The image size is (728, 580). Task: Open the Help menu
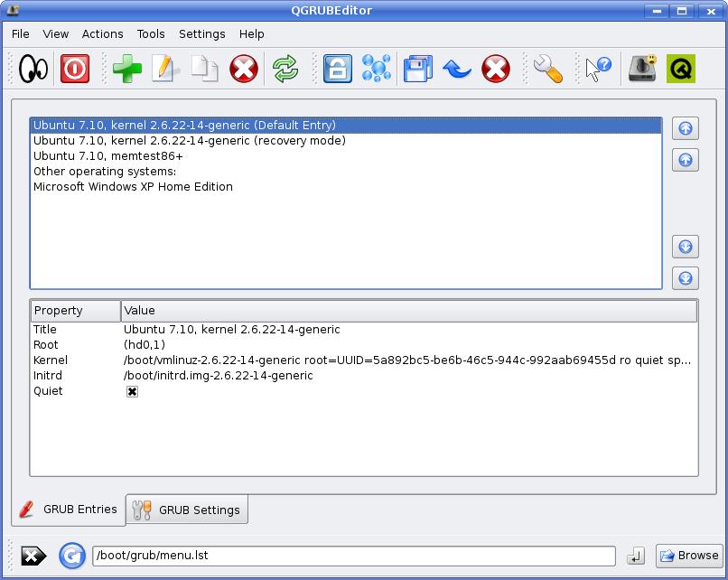click(252, 34)
